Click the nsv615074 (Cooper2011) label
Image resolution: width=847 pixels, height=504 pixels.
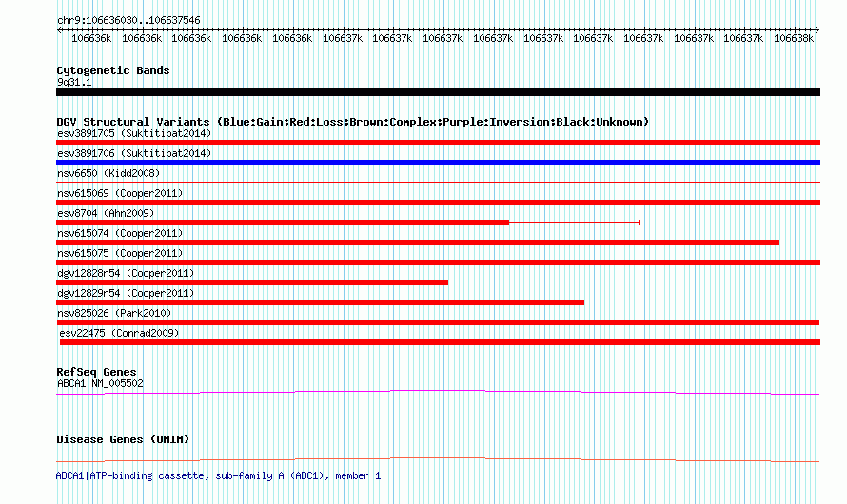point(120,233)
